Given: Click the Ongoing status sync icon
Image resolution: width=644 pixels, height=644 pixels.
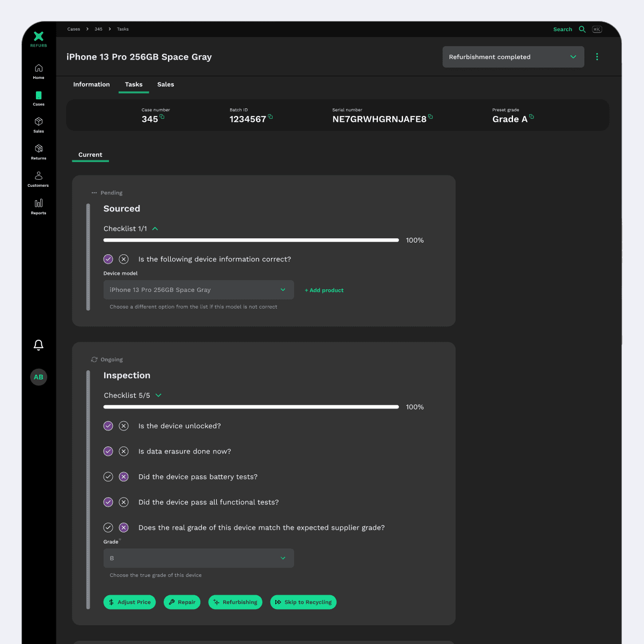Looking at the screenshot, I should coord(94,360).
